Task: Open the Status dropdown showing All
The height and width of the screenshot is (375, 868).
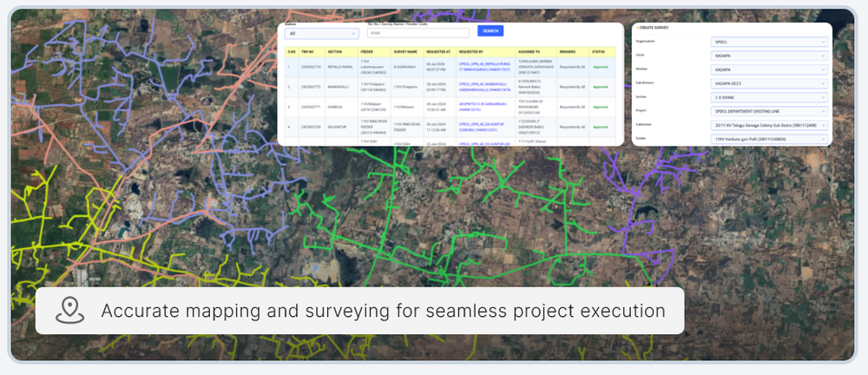Action: click(322, 34)
